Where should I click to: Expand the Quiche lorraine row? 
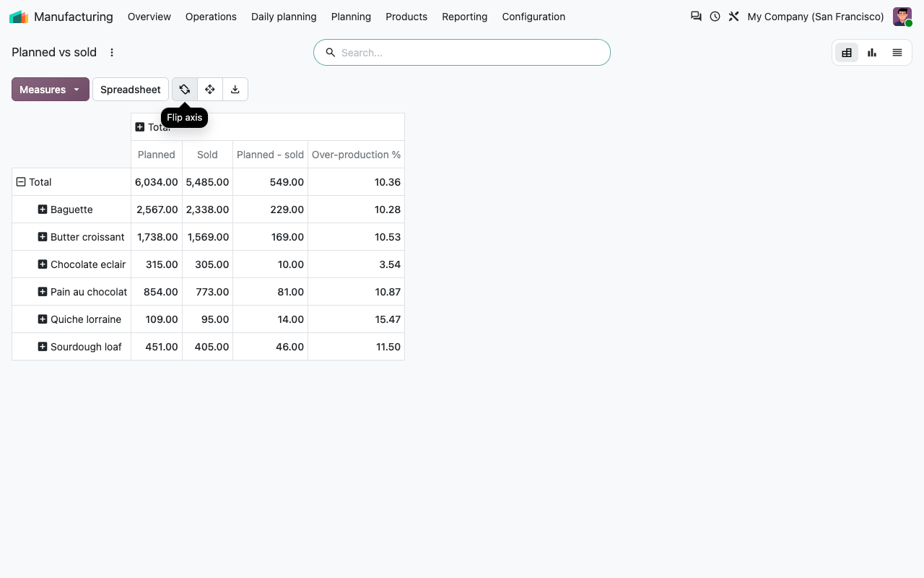coord(43,319)
